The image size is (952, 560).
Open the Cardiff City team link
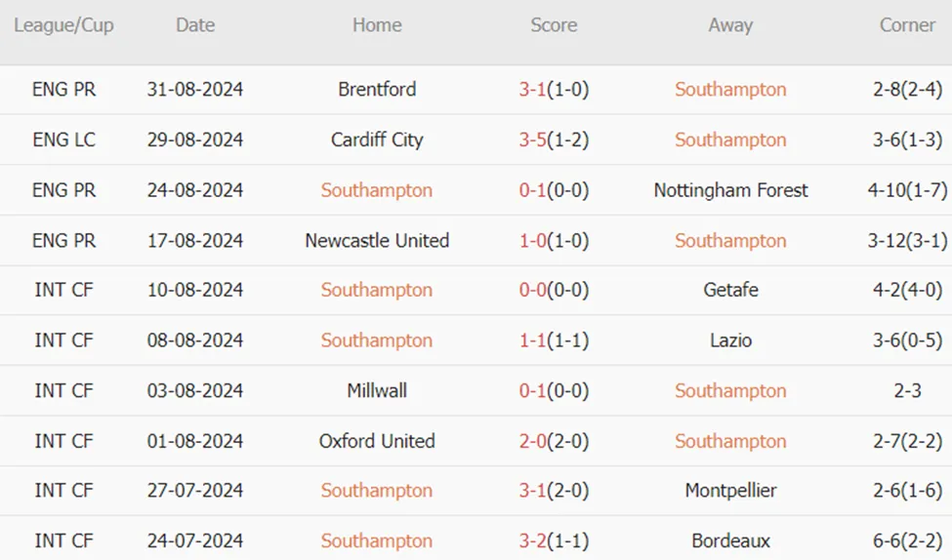[377, 140]
